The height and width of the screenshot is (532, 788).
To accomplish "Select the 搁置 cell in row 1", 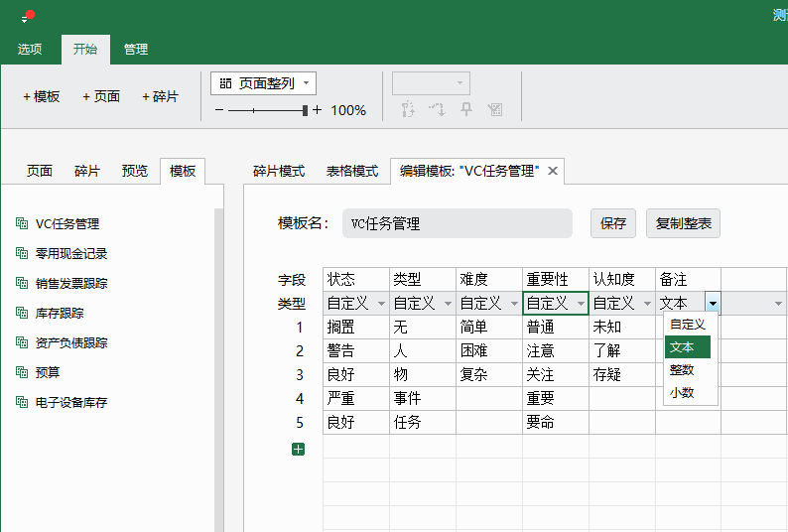I will 356,328.
